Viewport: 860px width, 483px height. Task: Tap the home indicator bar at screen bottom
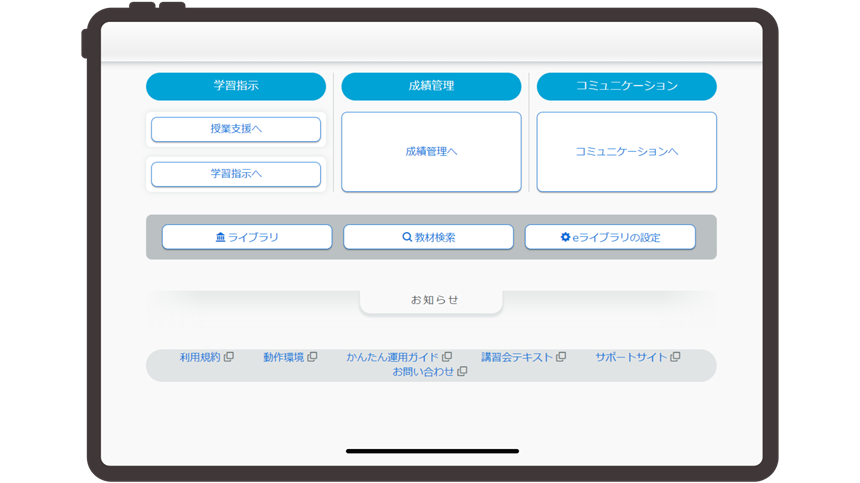[432, 451]
